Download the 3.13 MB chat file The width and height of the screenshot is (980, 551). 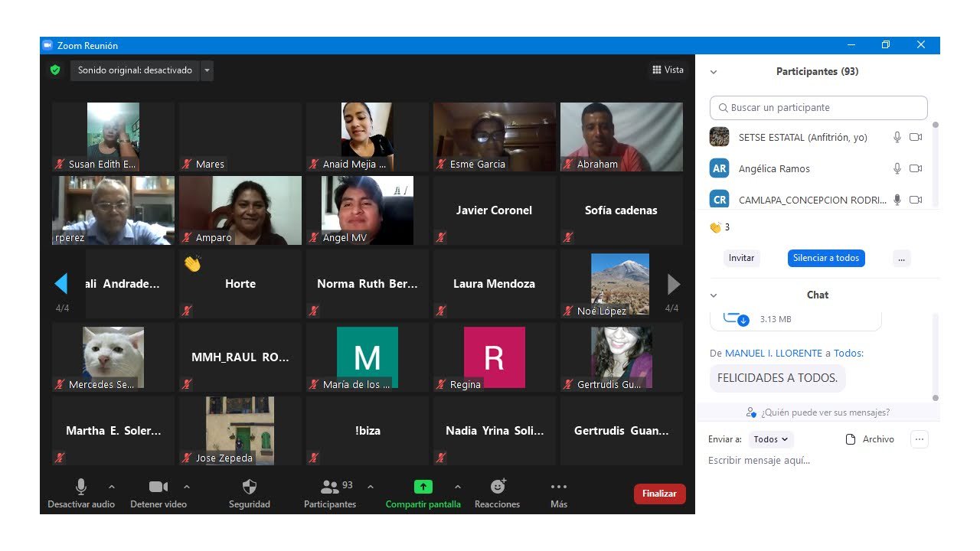[x=742, y=320]
